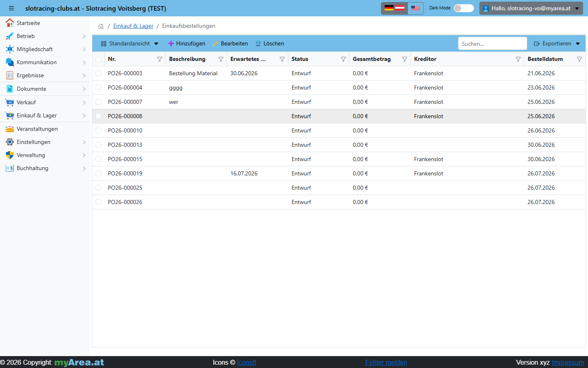Open the Fehler melden link

point(386,362)
